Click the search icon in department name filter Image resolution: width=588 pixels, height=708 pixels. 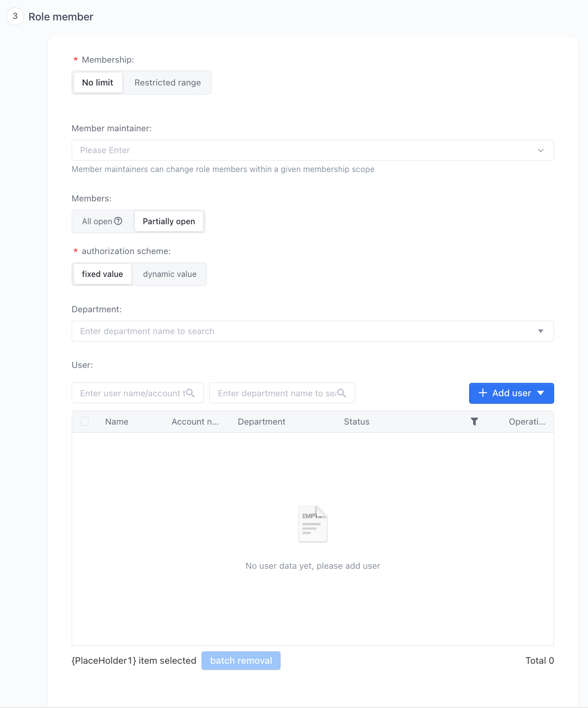pos(341,393)
